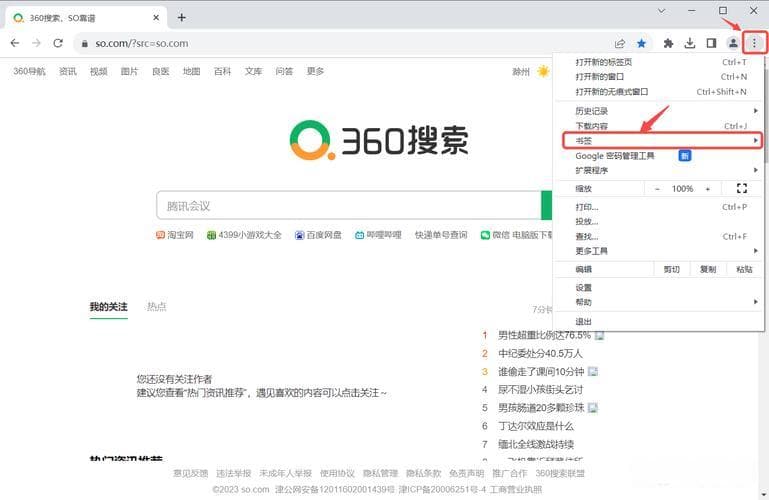Click the 剪切 button in edit row

point(672,269)
